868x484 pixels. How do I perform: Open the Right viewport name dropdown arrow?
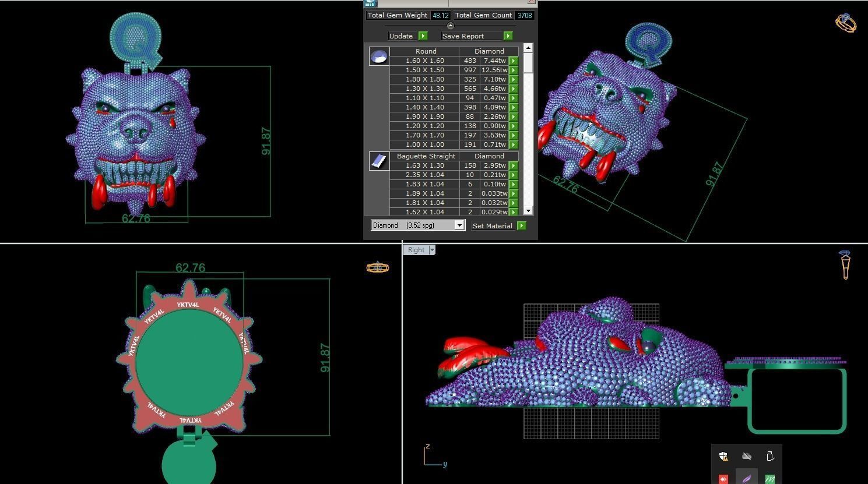point(432,250)
